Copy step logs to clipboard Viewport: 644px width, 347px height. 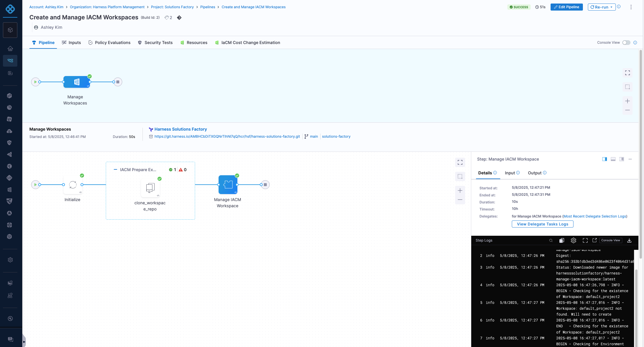[561, 240]
